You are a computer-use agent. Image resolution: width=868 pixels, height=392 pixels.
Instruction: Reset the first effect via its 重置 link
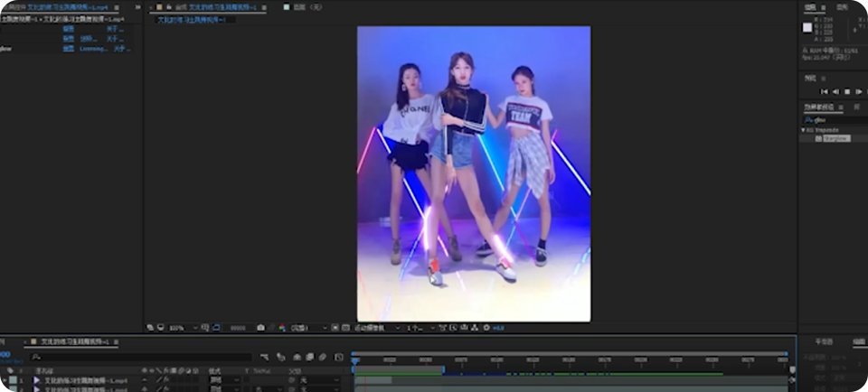click(x=68, y=29)
